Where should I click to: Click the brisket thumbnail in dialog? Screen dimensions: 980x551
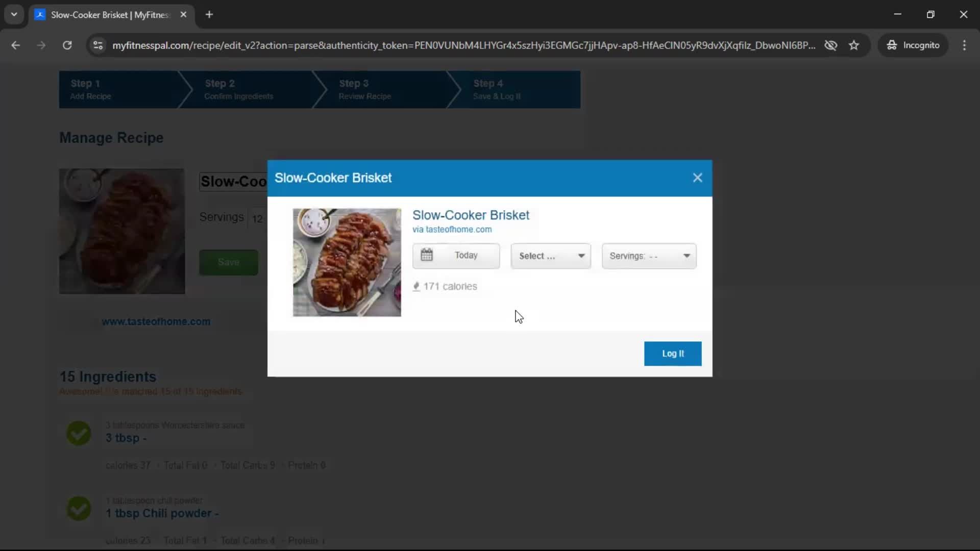(347, 262)
